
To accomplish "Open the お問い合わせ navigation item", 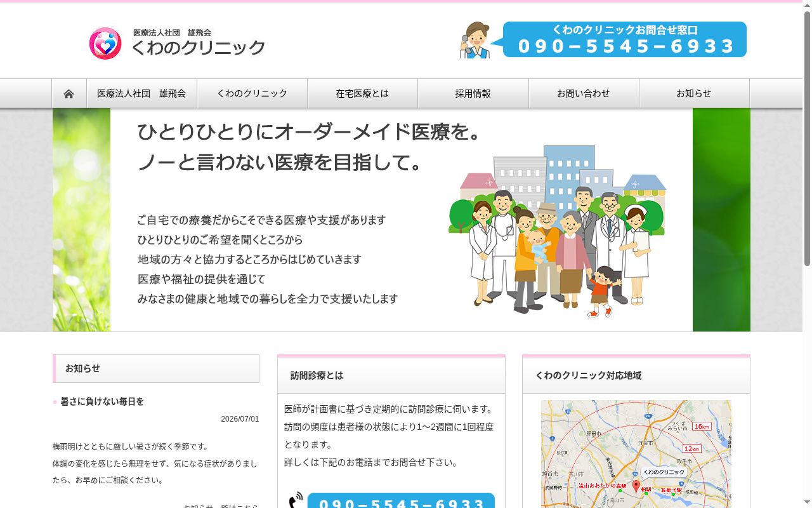I will point(584,93).
